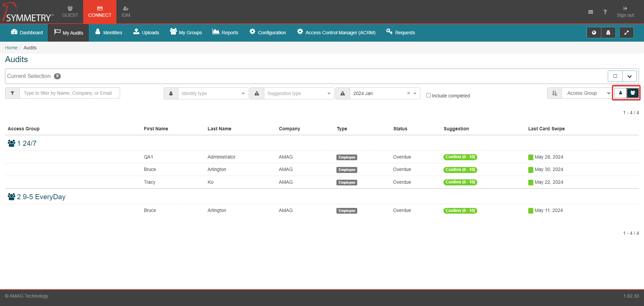This screenshot has width=644, height=306.
Task: Switch to the GUEST module
Action: pos(70,12)
